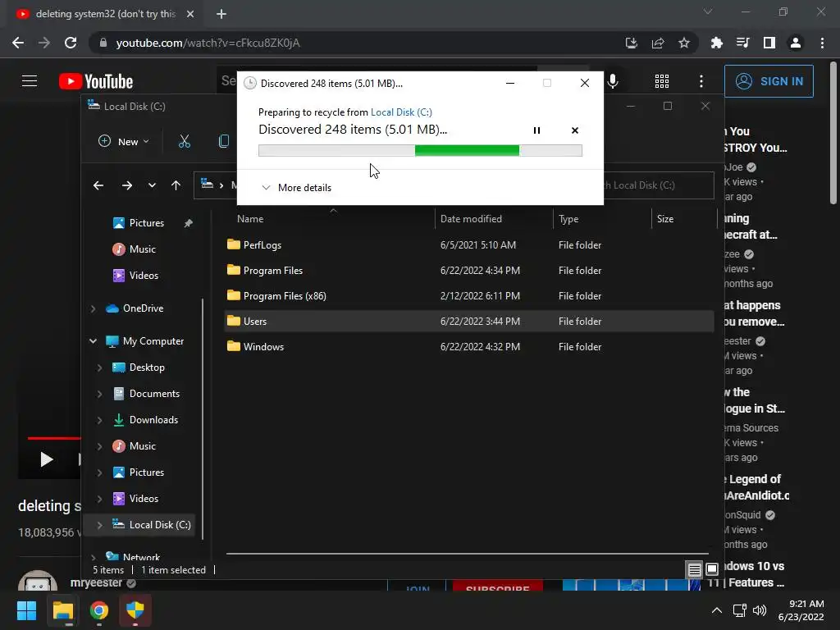Select the deleting system32 tab

(105, 14)
